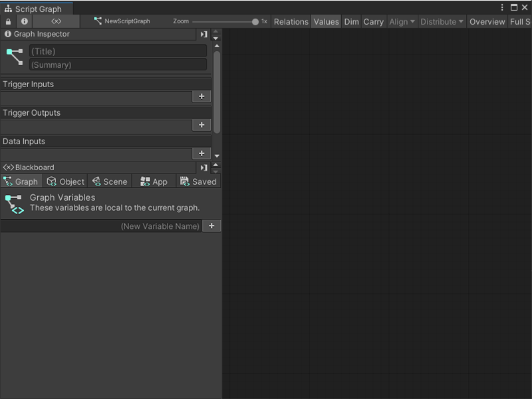Click the New Variable Name field

point(160,226)
